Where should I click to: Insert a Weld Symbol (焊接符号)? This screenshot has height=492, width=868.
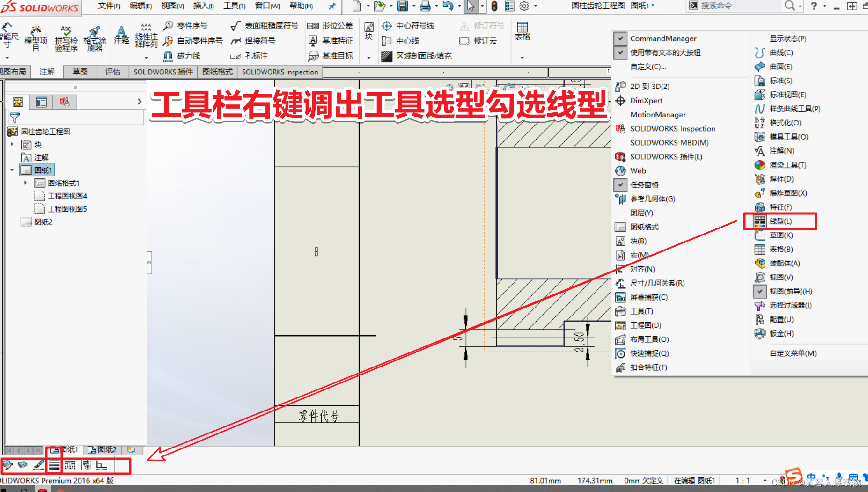[253, 41]
